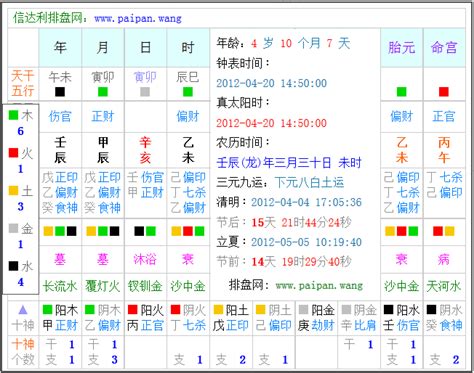
Task: Click the red swatch next to 阳火
Action: (133, 310)
